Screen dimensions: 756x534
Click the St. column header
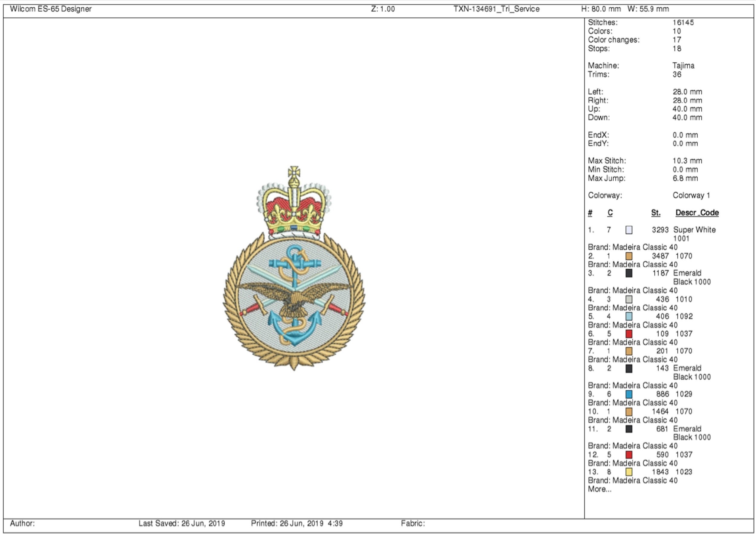[655, 213]
